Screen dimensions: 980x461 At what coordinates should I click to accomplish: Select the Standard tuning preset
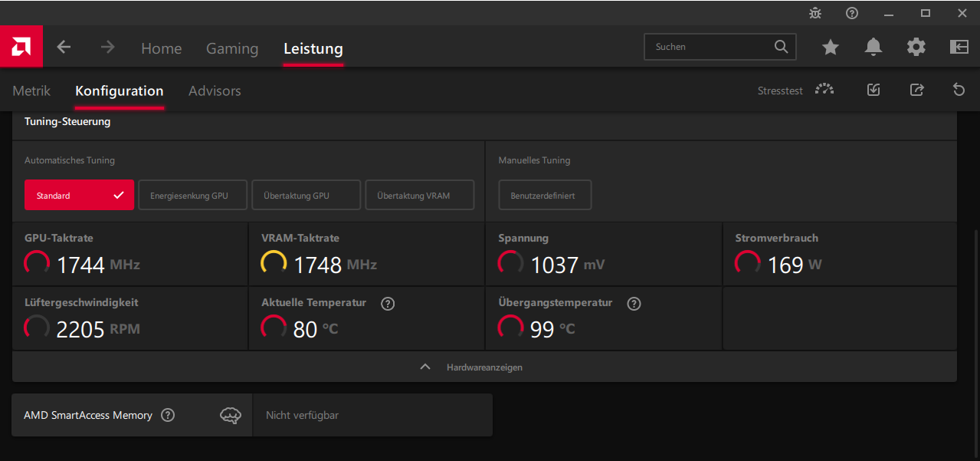coord(79,195)
